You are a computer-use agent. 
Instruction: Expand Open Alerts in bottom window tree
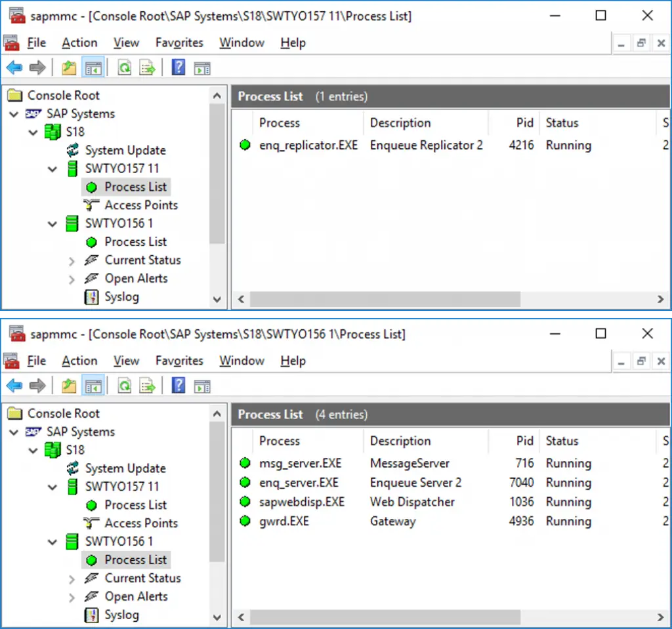point(72,598)
